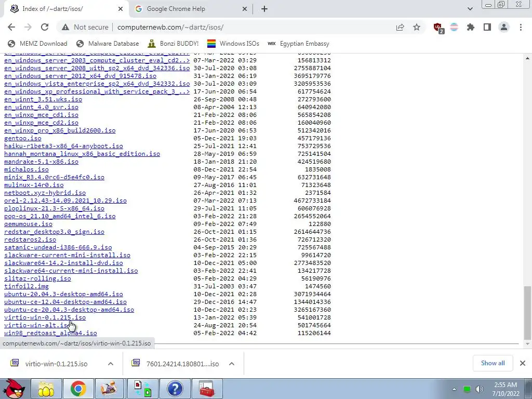Open the Not secure site info warning
This screenshot has height=399, width=532.
[x=85, y=27]
